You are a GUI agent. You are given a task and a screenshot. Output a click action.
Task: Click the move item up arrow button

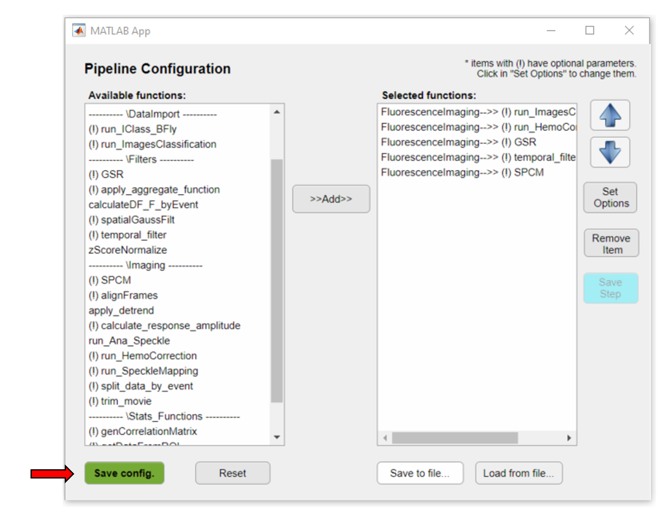coord(609,116)
